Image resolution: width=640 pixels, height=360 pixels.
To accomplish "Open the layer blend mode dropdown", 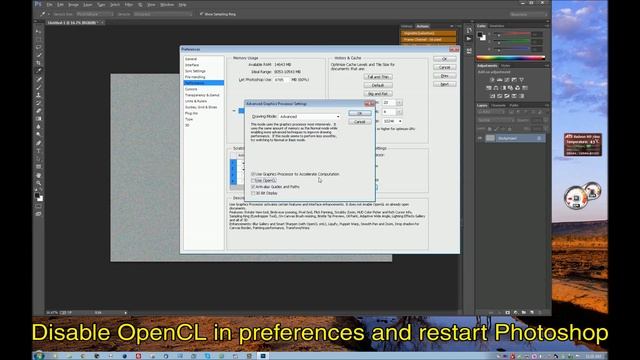I will coord(496,120).
